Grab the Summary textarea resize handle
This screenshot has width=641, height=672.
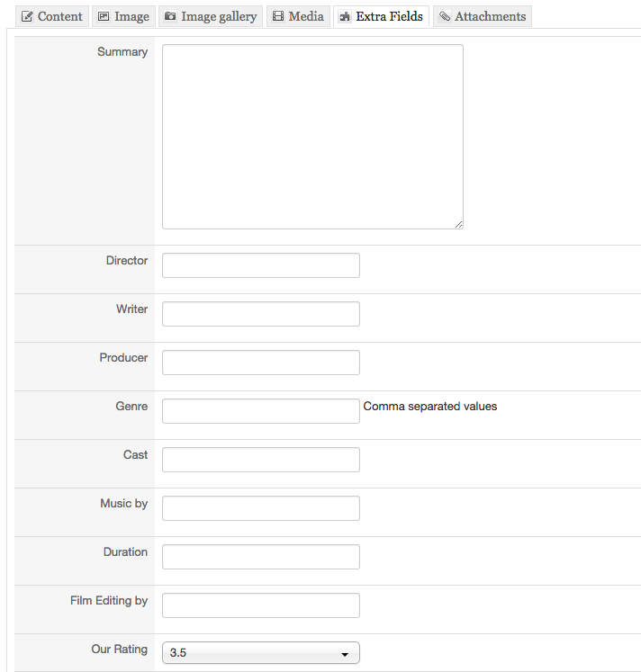click(458, 224)
